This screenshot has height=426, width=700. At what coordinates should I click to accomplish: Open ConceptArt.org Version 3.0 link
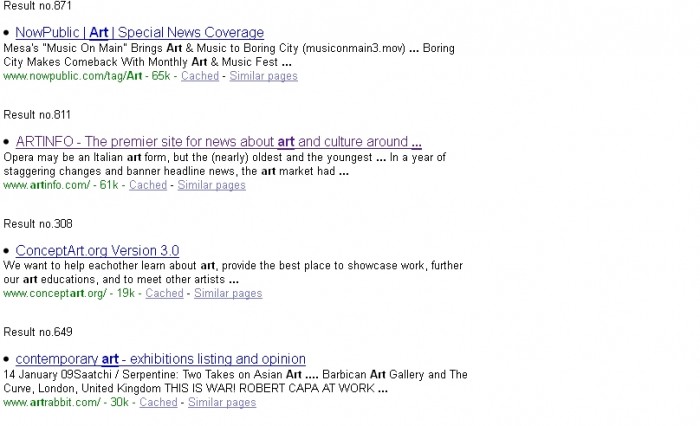[97, 251]
